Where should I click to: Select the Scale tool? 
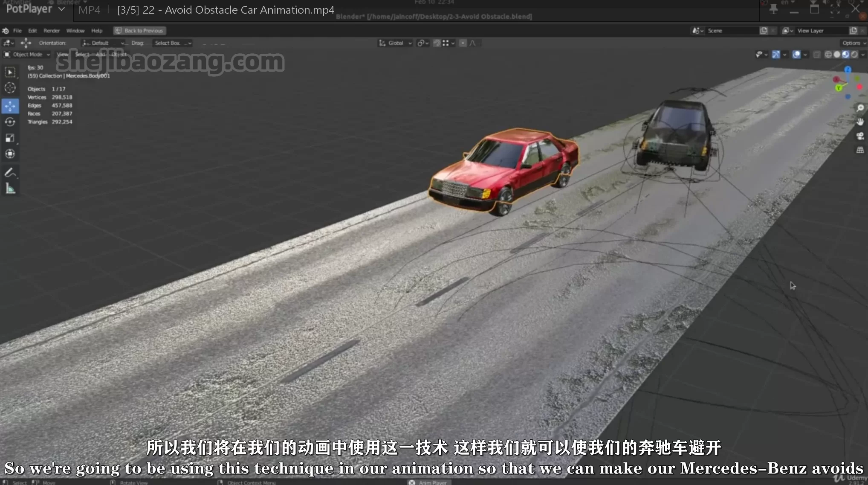click(10, 138)
